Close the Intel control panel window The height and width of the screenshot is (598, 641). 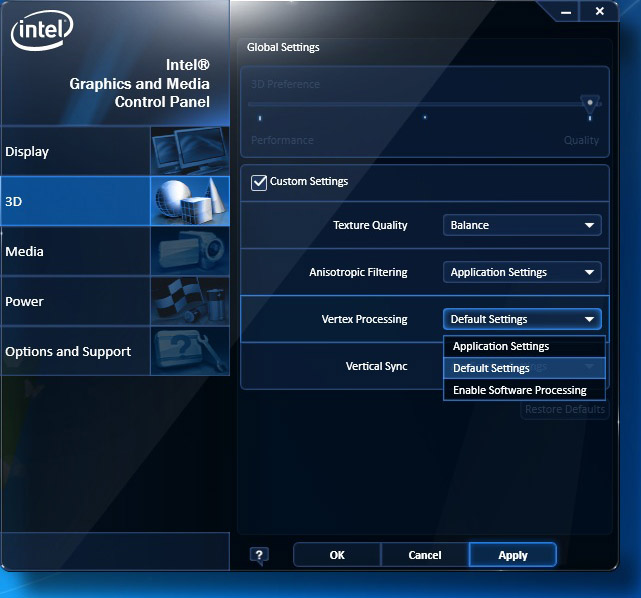[599, 11]
